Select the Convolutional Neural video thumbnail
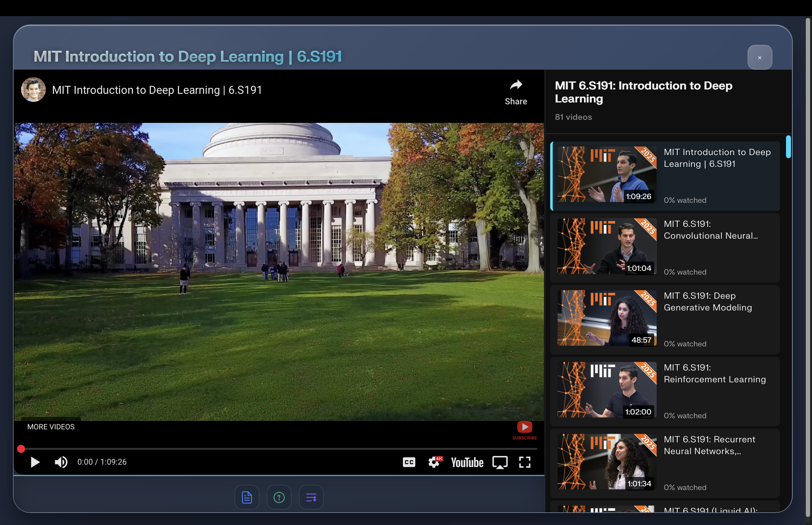This screenshot has height=525, width=812. (x=607, y=246)
